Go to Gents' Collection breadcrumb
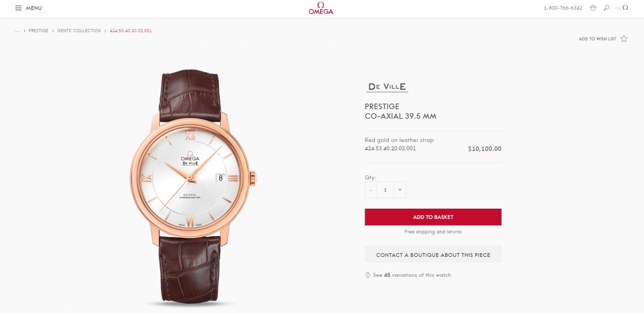This screenshot has width=644, height=313. tap(79, 31)
